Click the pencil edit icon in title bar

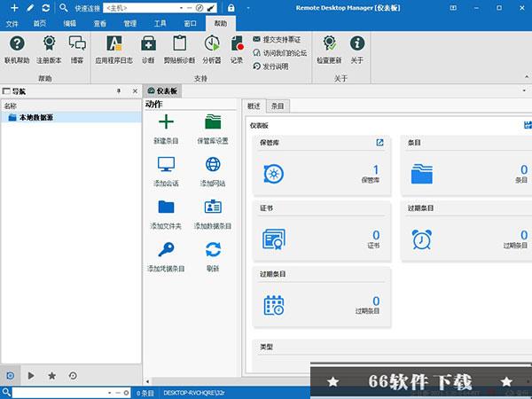(30, 7)
